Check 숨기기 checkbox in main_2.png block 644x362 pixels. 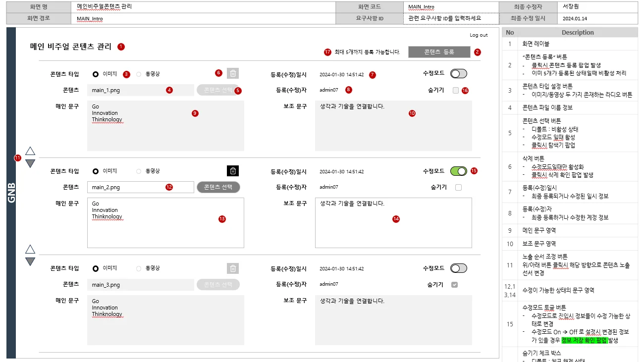click(x=458, y=187)
